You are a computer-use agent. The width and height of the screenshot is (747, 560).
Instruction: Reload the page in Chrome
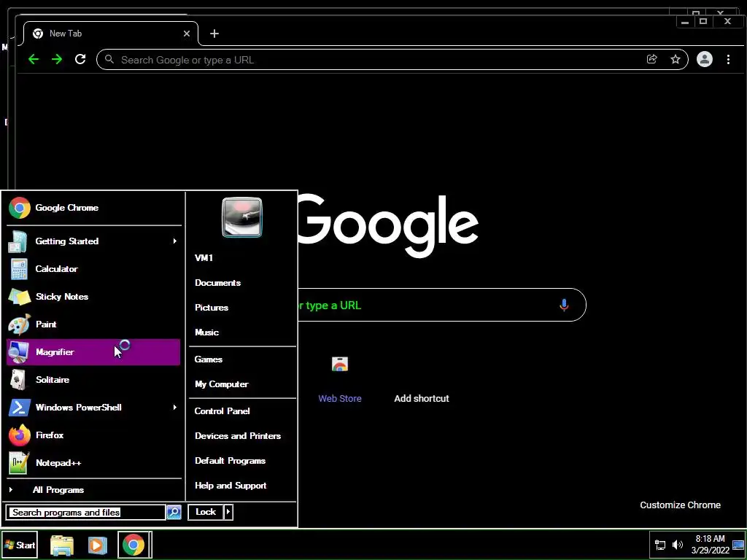(80, 60)
